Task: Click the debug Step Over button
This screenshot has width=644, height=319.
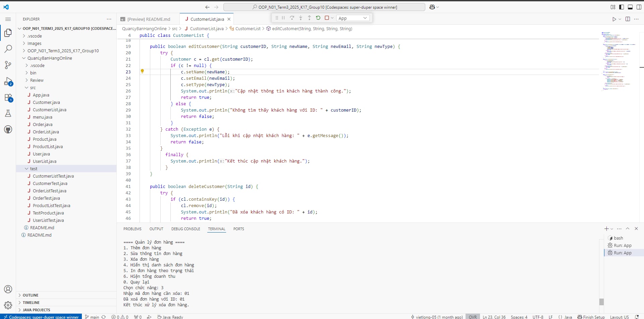Action: click(292, 18)
